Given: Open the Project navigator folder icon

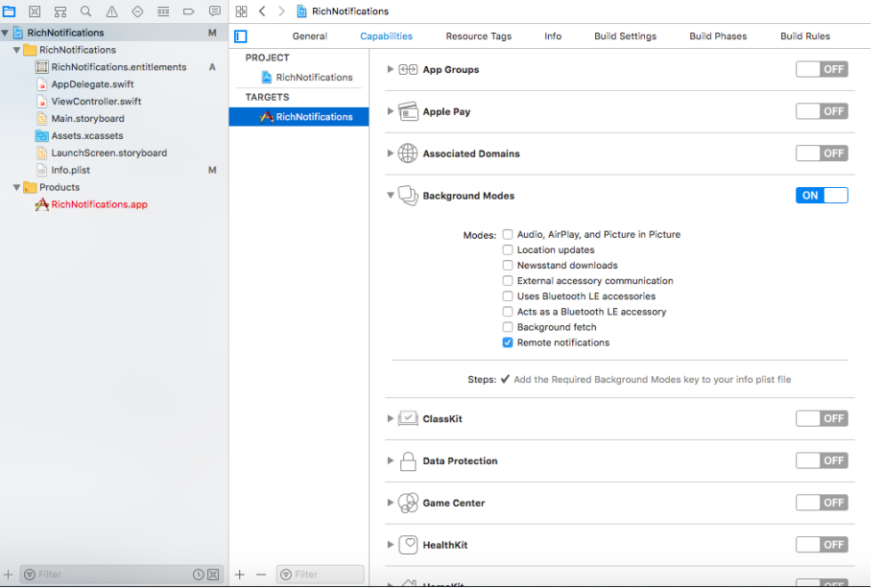Looking at the screenshot, I should point(9,12).
